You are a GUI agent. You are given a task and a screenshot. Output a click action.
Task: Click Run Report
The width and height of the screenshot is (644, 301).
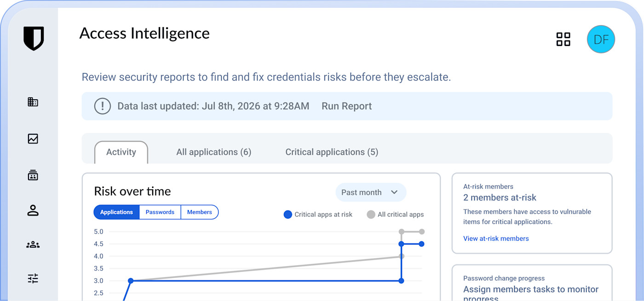(x=346, y=106)
